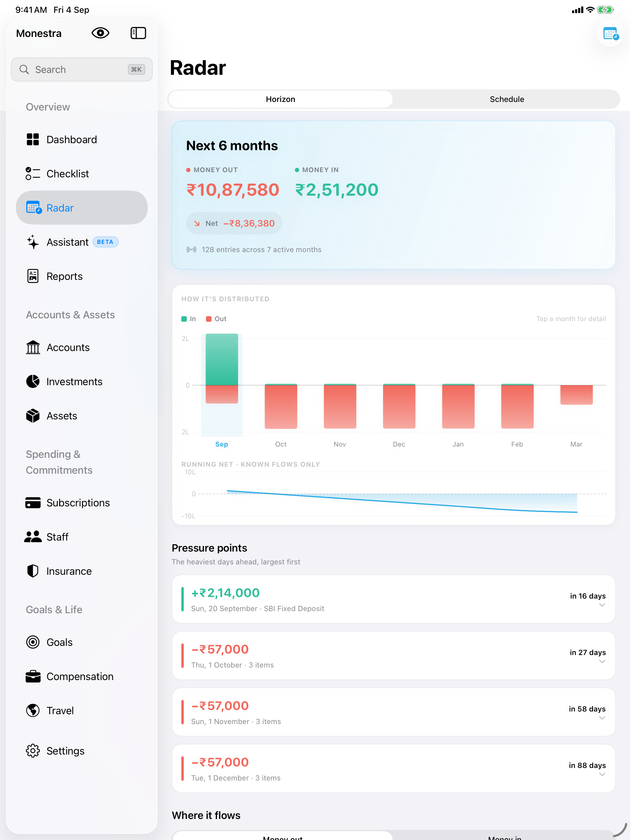The image size is (630, 840).
Task: Open the Checklist section
Action: [81, 174]
